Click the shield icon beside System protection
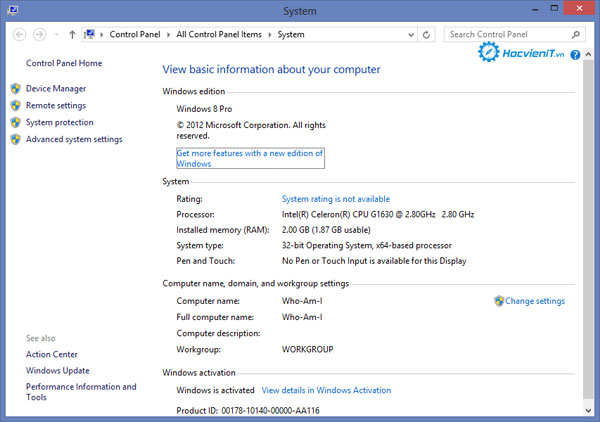 [15, 122]
